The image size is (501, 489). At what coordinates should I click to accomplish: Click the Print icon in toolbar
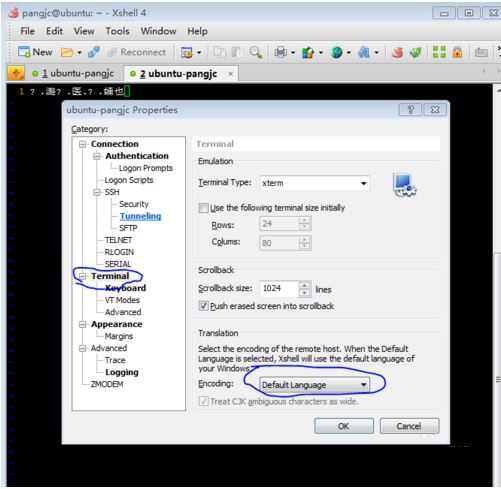(281, 52)
